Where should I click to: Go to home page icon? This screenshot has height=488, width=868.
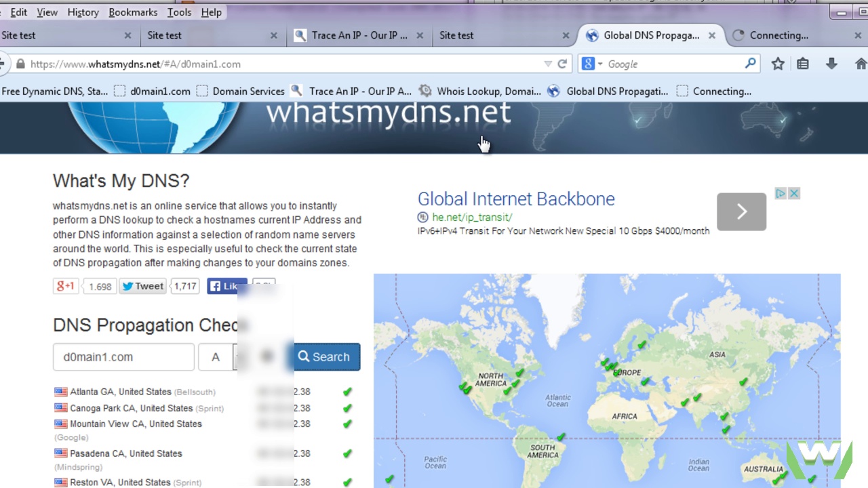pos(861,64)
